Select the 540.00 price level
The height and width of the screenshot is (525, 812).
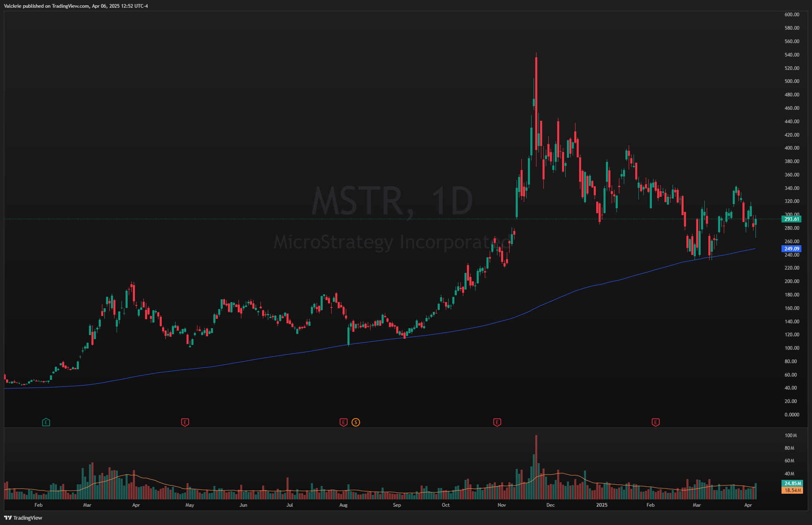pos(792,55)
